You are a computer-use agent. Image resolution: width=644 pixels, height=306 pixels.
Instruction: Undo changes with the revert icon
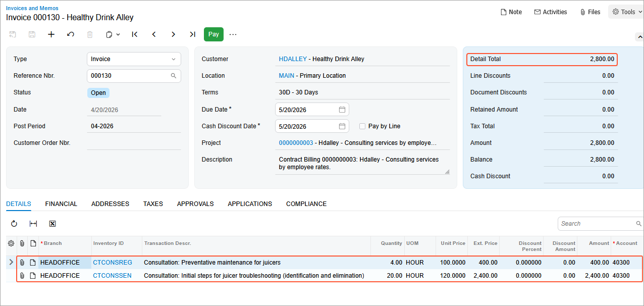pos(70,34)
